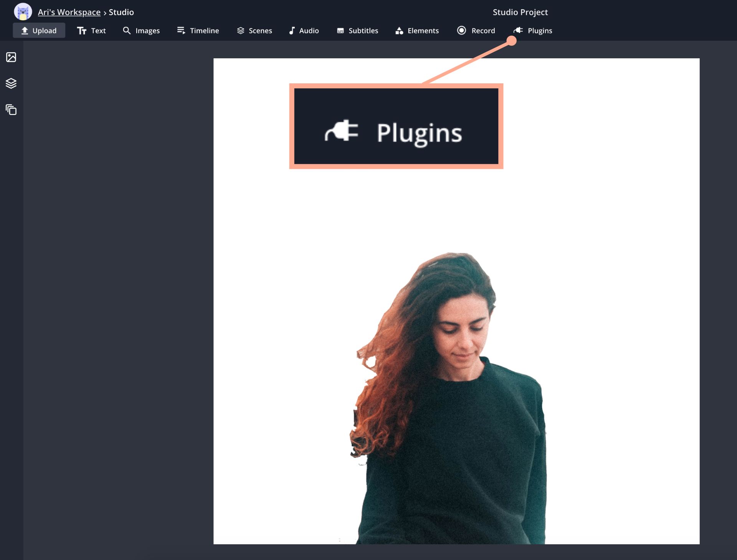The width and height of the screenshot is (737, 560).
Task: Open the Layers panel in the left sidebar
Action: pyautogui.click(x=11, y=84)
